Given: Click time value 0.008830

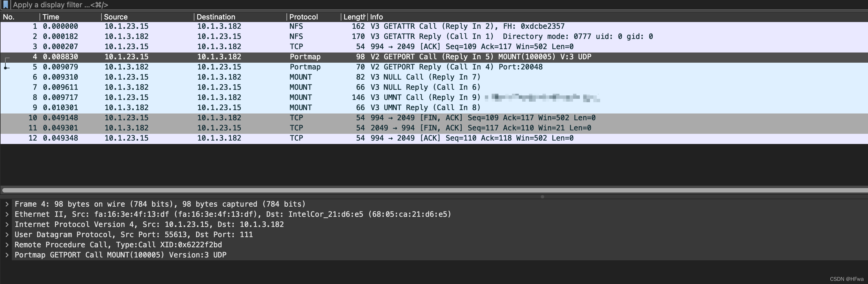Looking at the screenshot, I should (x=60, y=57).
